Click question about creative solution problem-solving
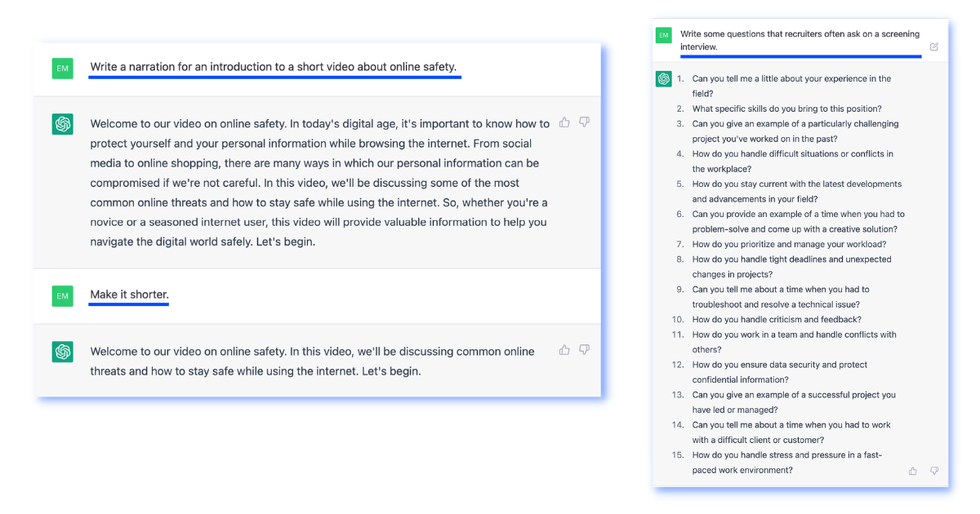The width and height of the screenshot is (980, 514). (798, 222)
